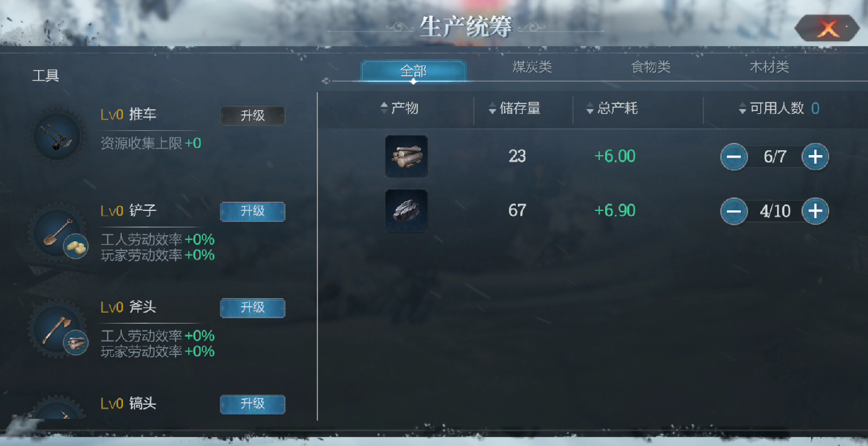
Task: Upgrade the 斧头 axe with 升级
Action: 253,308
